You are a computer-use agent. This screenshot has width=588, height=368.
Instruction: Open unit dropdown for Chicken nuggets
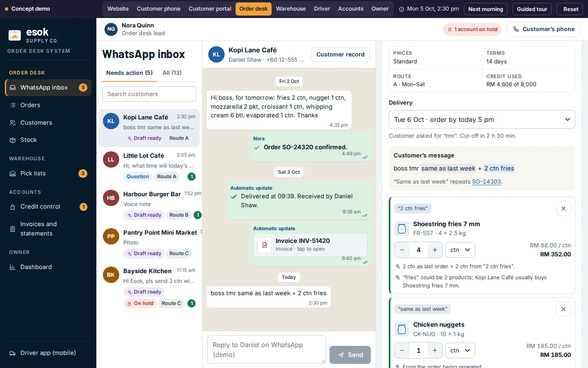[x=460, y=350]
